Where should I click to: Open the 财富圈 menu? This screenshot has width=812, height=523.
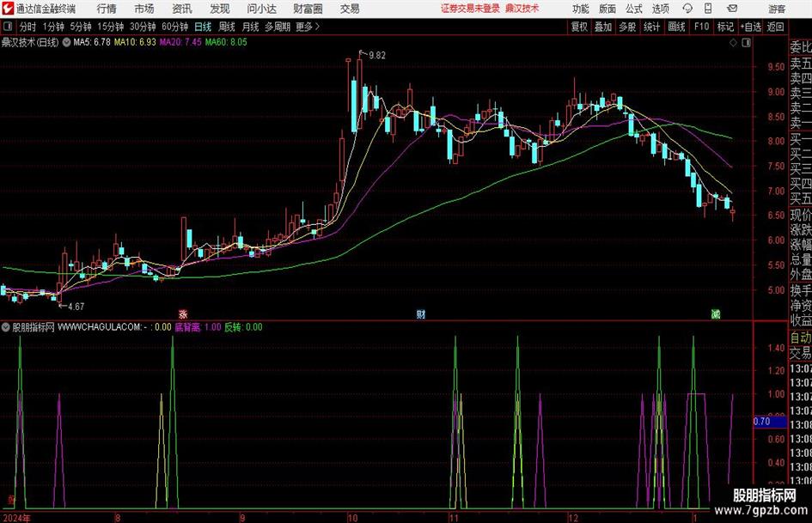pyautogui.click(x=308, y=9)
